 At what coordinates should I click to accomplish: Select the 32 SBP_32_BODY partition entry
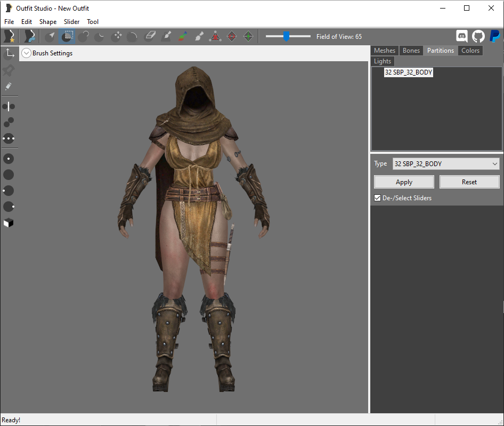(x=409, y=72)
